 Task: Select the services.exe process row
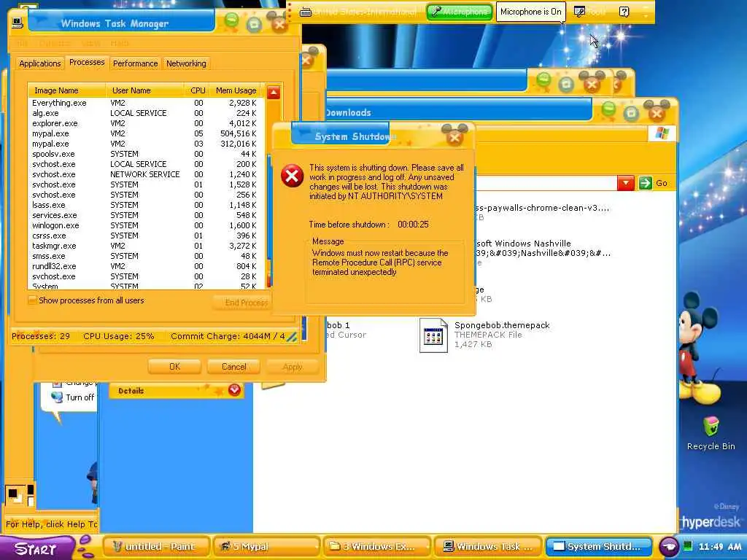[x=145, y=215]
